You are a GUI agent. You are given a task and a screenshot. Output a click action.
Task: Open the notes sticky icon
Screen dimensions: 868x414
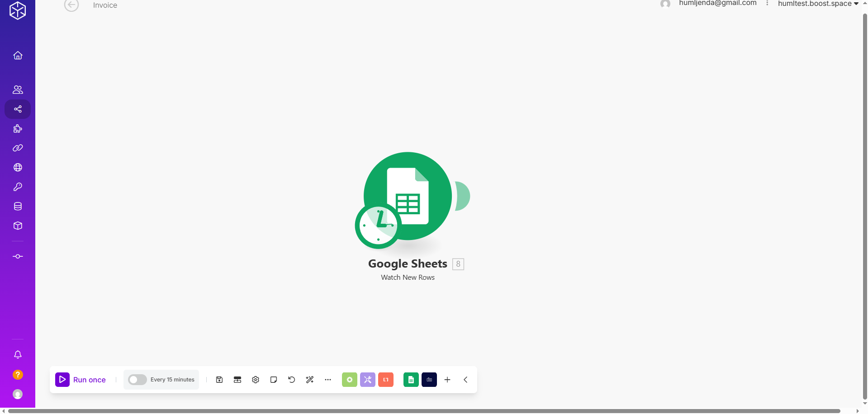274,380
